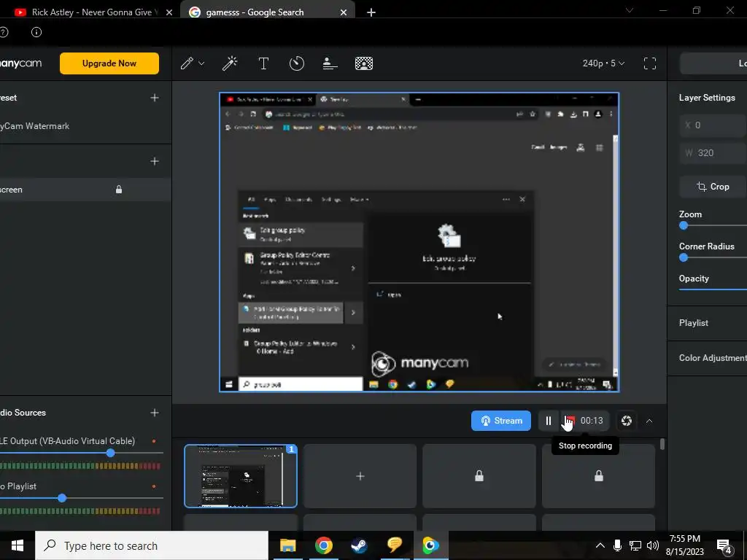Expand the panel with the up chevron
The width and height of the screenshot is (747, 560).
point(649,421)
